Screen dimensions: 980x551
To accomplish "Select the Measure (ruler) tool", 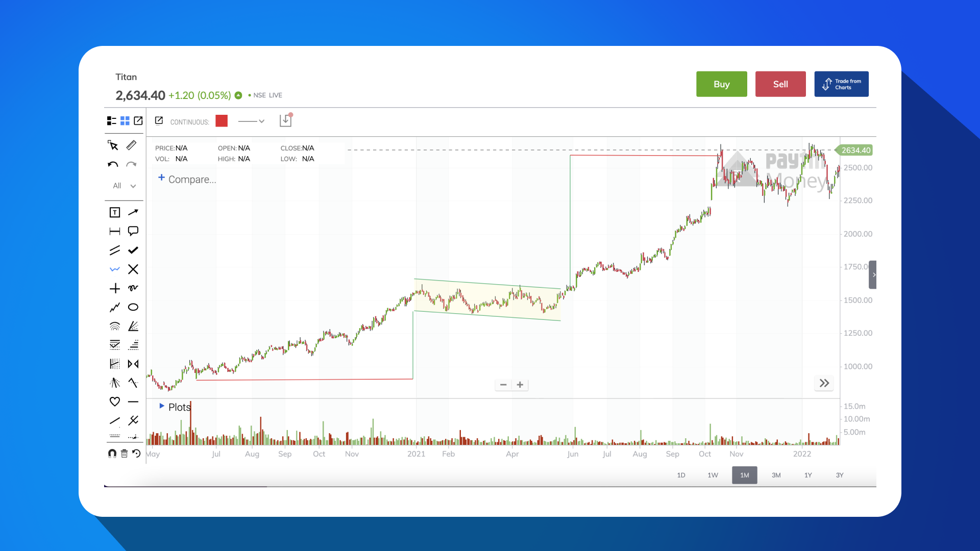I will pos(131,145).
